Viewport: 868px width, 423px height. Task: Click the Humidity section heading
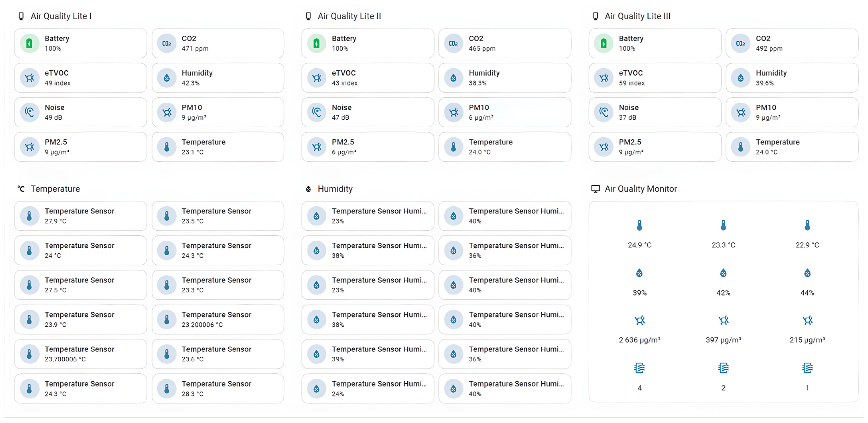coord(335,189)
